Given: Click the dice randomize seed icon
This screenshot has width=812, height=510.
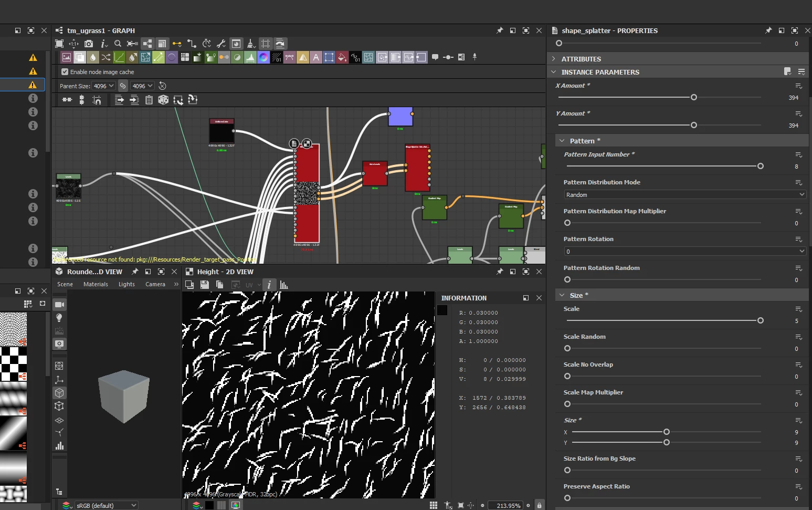Looking at the screenshot, I should click(163, 100).
